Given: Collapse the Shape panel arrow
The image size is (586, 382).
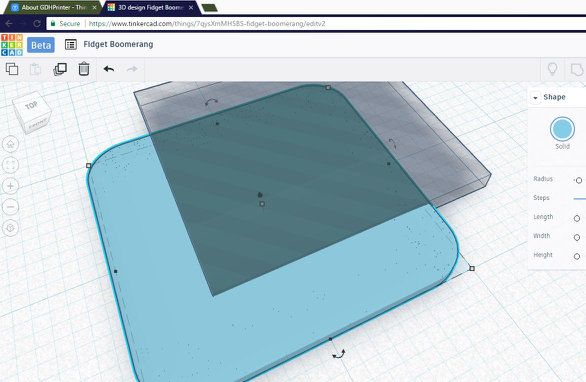Looking at the screenshot, I should [536, 98].
